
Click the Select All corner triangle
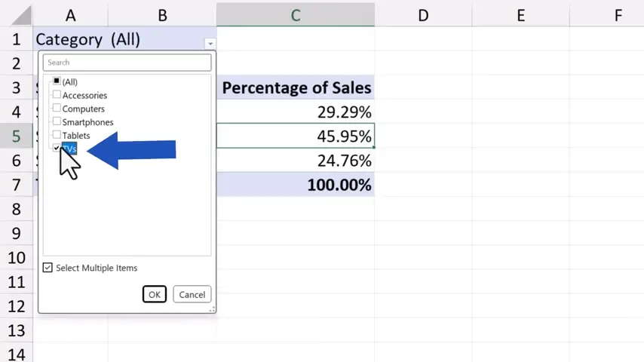coord(17,15)
